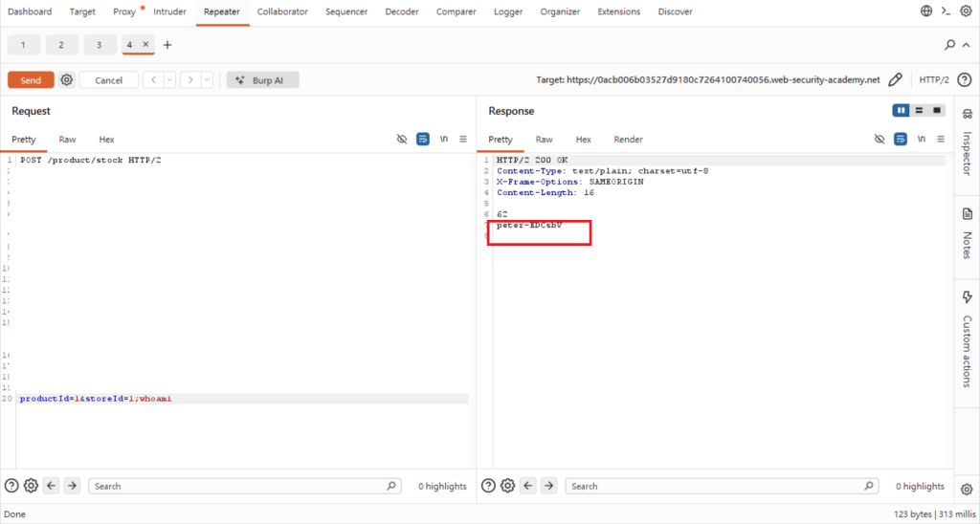Jump to the next Response search match
This screenshot has height=524, width=980.
(x=548, y=486)
